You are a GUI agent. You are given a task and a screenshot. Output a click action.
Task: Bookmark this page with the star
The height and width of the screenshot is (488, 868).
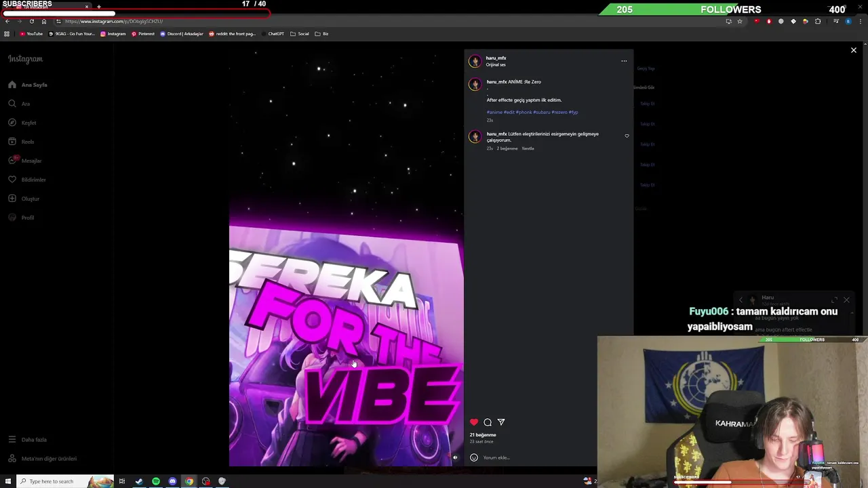(740, 22)
